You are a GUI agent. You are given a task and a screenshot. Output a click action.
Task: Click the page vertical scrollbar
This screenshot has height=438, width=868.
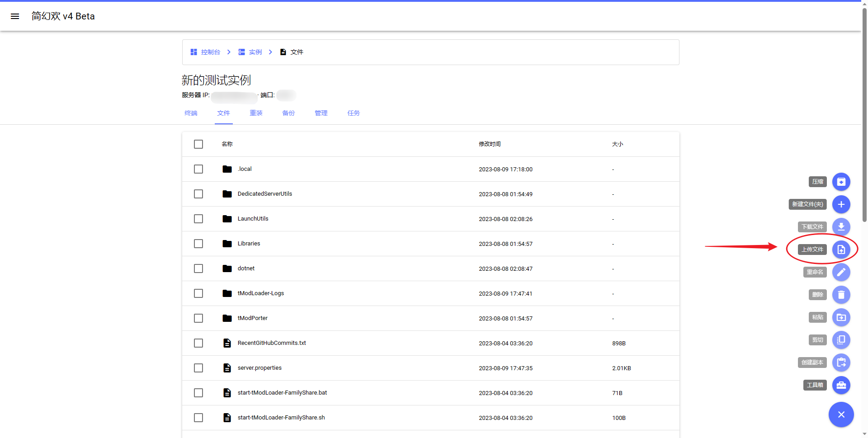coord(864,115)
